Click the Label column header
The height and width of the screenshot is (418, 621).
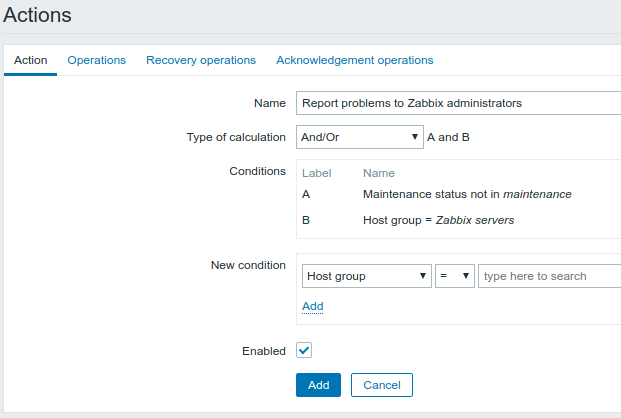(316, 173)
